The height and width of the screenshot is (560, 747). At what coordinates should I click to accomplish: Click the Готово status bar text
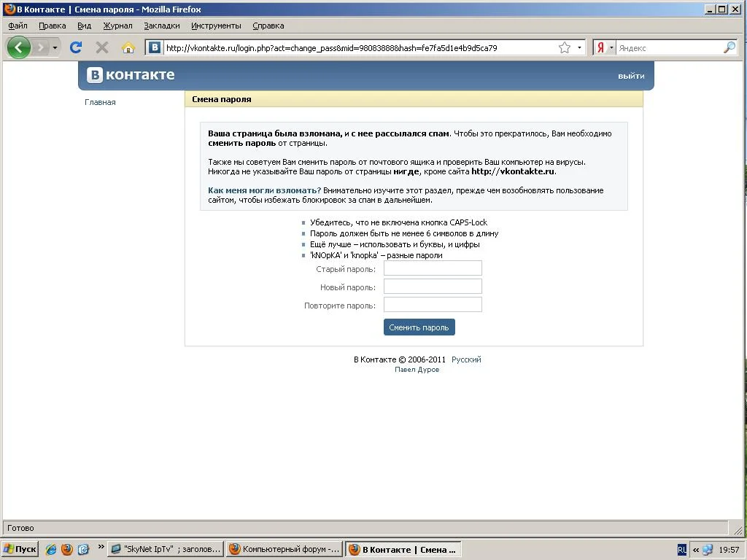coord(20,528)
